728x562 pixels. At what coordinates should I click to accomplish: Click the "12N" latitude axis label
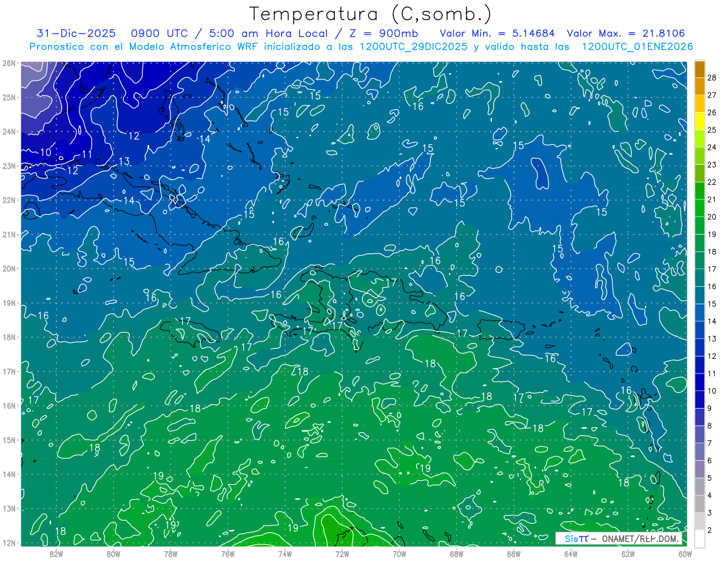click(8, 543)
